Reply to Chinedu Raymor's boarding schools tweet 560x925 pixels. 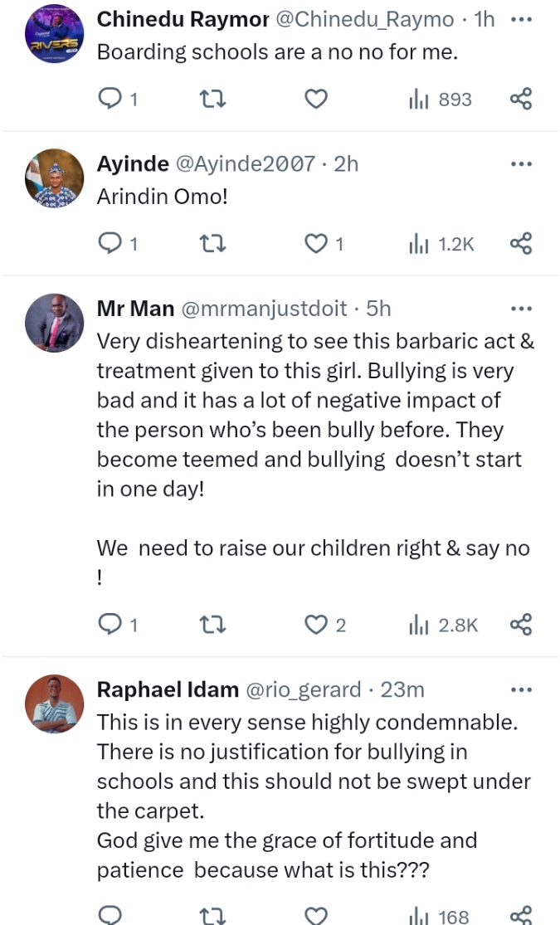[x=110, y=100]
